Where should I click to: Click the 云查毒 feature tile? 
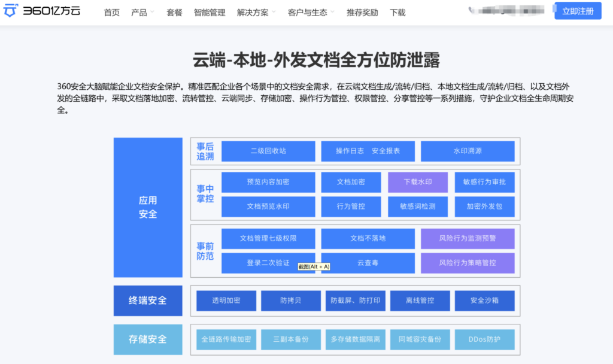pyautogui.click(x=366, y=262)
